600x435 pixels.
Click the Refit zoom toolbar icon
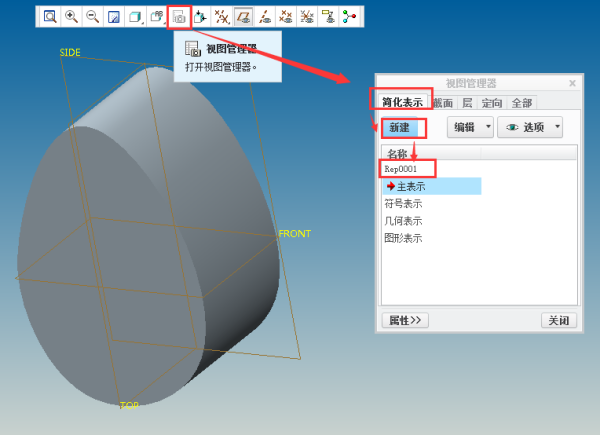click(49, 16)
